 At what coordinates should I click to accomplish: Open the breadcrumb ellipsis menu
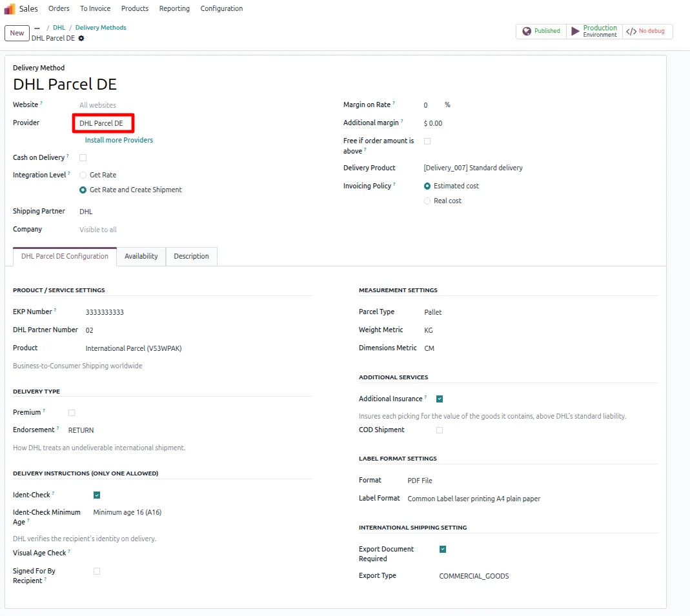tap(37, 28)
